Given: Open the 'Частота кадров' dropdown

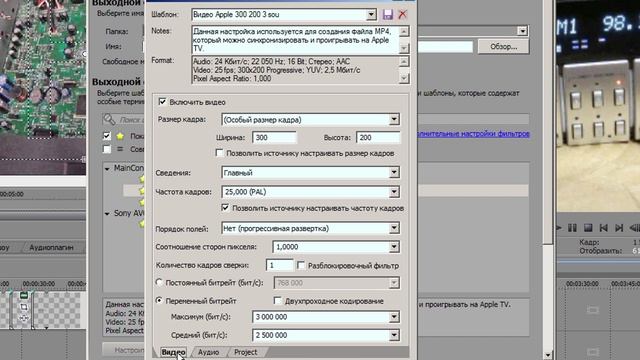Looking at the screenshot, I should [394, 192].
